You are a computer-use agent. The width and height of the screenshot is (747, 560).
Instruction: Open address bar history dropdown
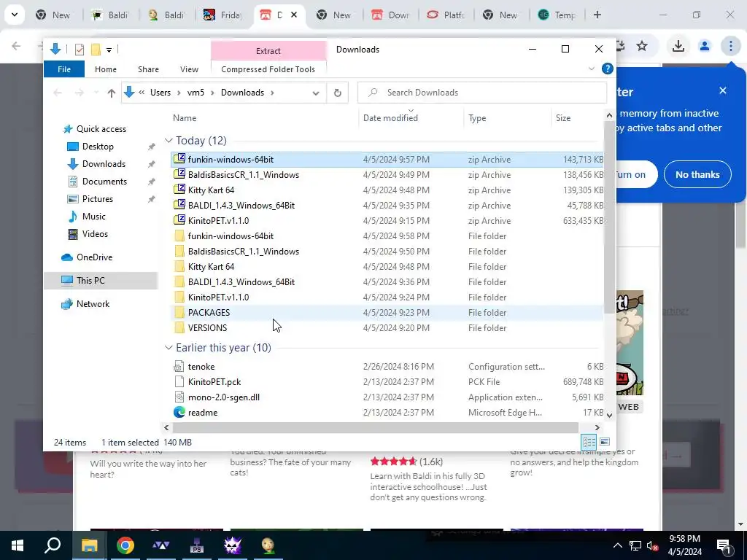tap(315, 93)
